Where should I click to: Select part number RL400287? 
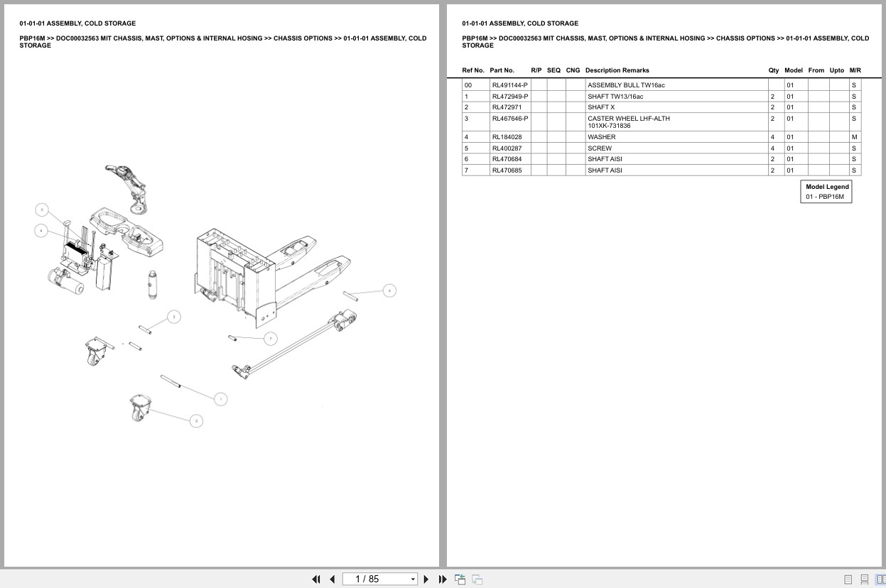(x=507, y=148)
